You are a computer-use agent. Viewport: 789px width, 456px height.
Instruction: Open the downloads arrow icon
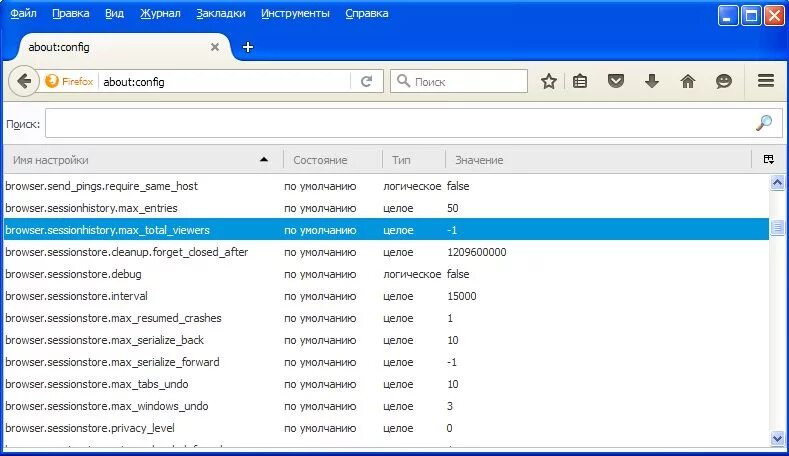click(x=652, y=81)
